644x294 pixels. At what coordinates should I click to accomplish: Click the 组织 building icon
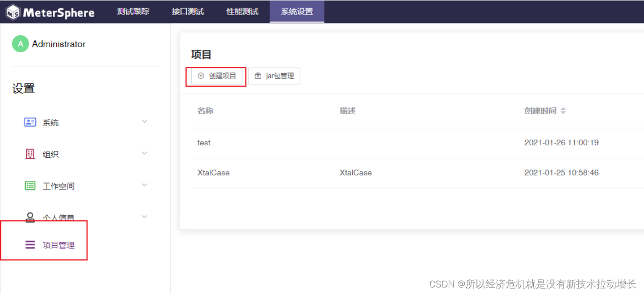click(x=29, y=154)
